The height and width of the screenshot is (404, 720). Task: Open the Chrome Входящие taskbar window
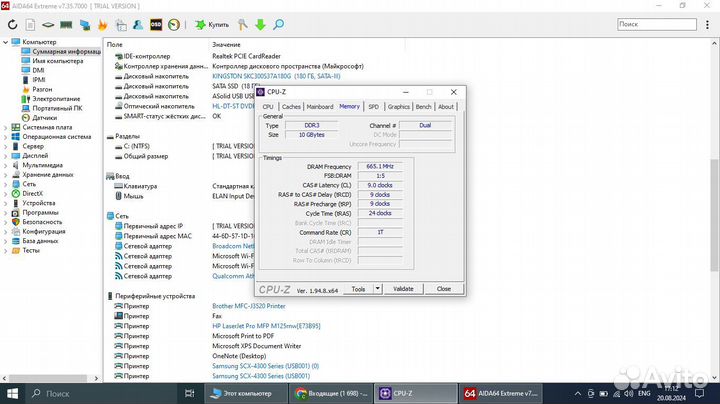point(331,393)
